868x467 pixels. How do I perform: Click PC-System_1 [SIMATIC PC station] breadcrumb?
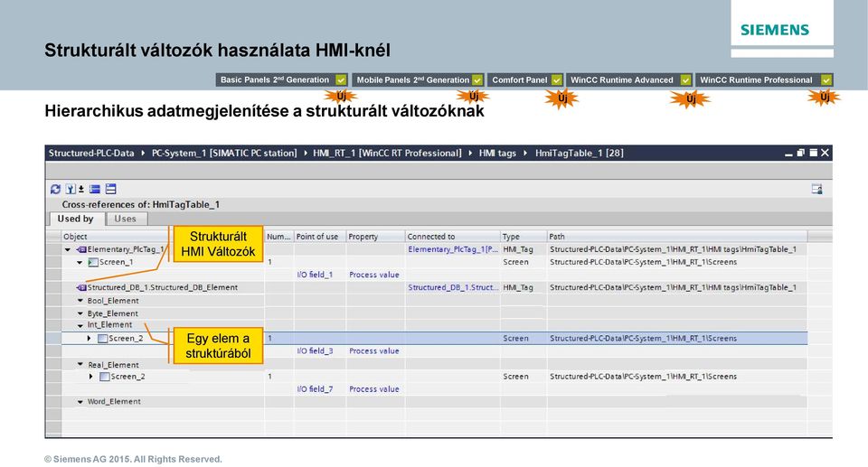[224, 154]
